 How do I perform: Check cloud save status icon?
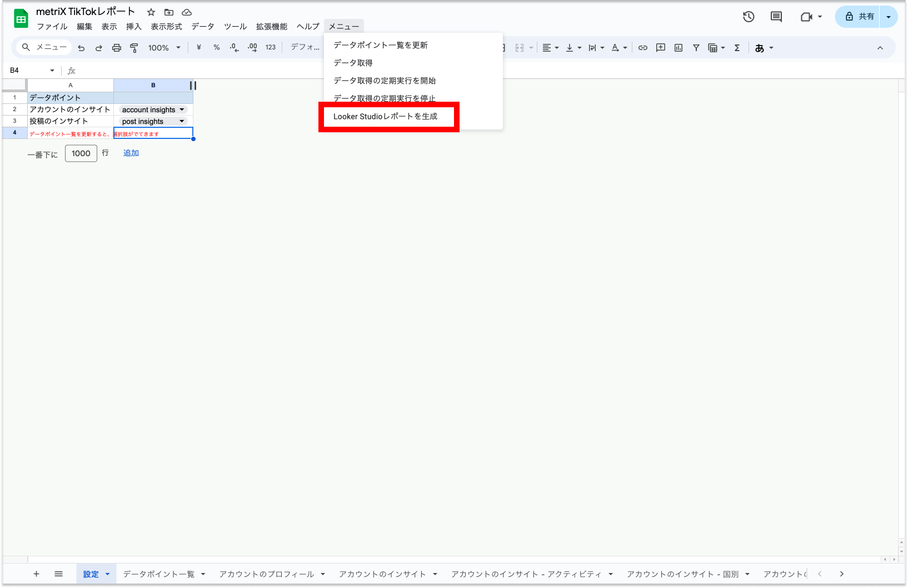[187, 12]
